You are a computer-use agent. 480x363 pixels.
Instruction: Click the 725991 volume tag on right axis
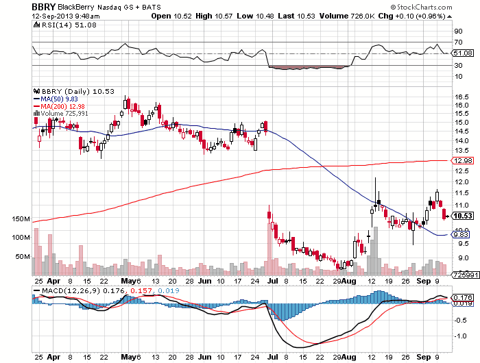tap(466, 275)
